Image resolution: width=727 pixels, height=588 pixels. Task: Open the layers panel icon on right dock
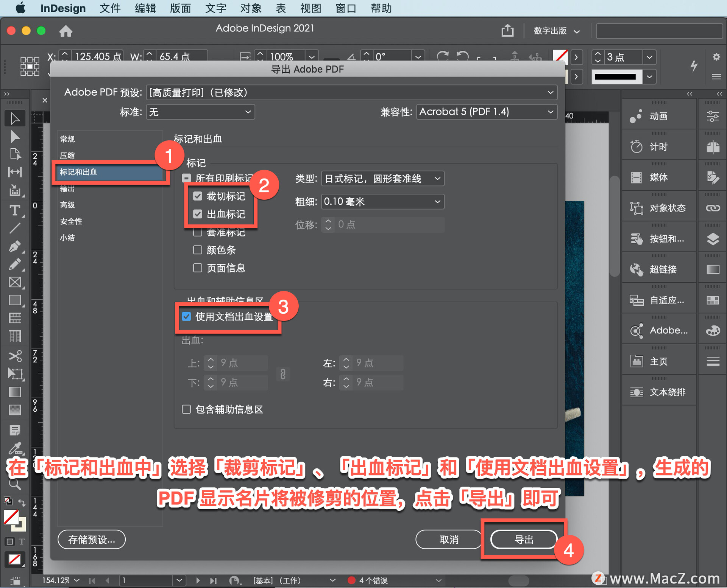click(x=713, y=239)
